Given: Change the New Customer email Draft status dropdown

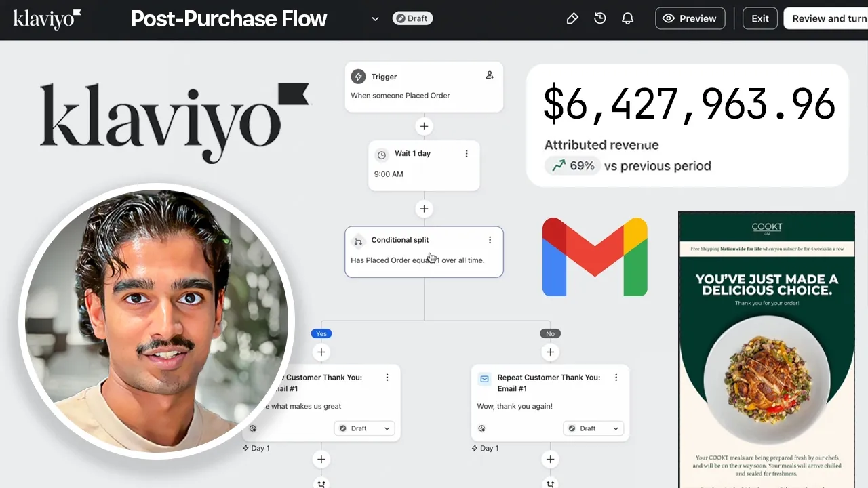Looking at the screenshot, I should [x=363, y=428].
